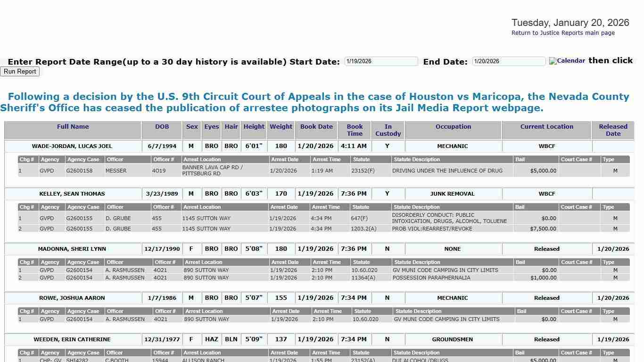Image resolution: width=644 pixels, height=362 pixels.
Task: Click the Current Location column header
Action: (546, 126)
